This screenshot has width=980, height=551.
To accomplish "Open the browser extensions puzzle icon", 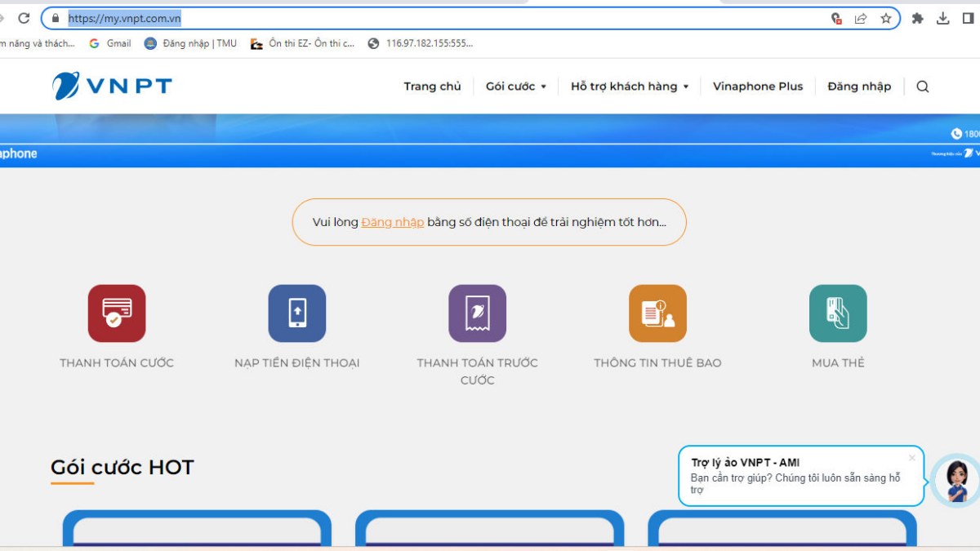I will pos(918,18).
